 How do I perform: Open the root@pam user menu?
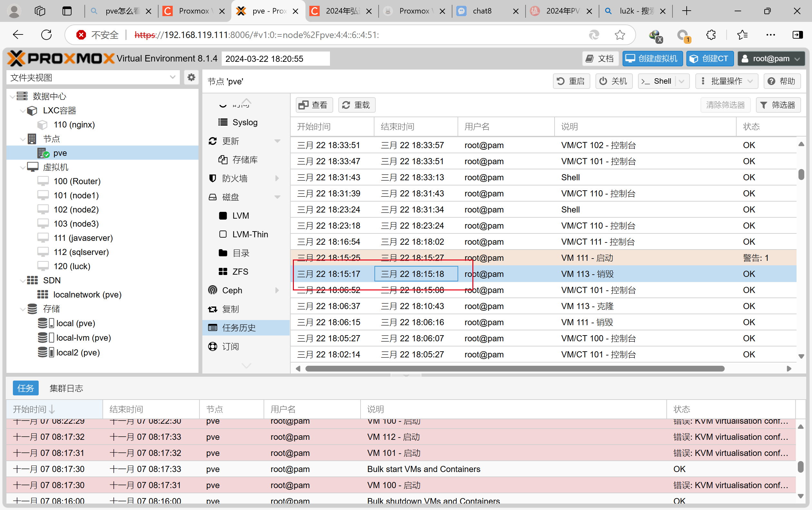(x=771, y=59)
